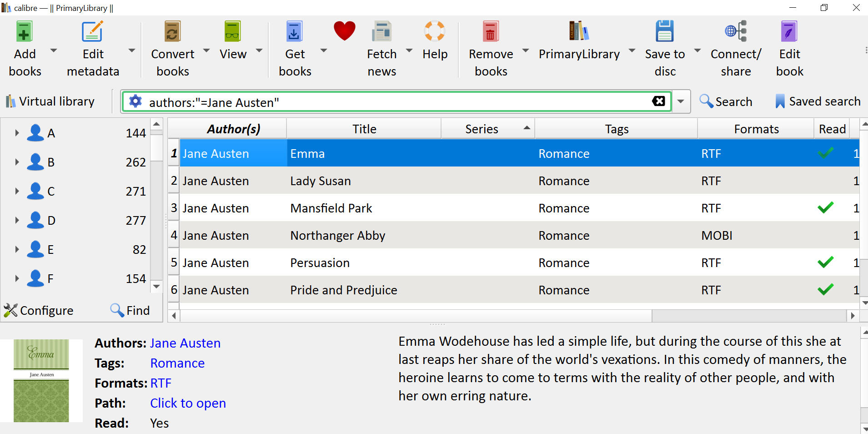This screenshot has height=434, width=868.
Task: Open the Add books dropdown arrow
Action: click(54, 50)
